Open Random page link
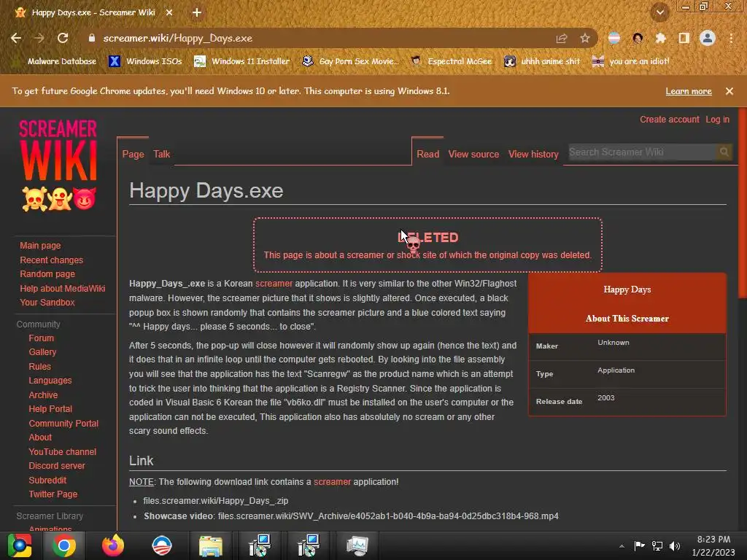Image resolution: width=747 pixels, height=560 pixels. (47, 274)
